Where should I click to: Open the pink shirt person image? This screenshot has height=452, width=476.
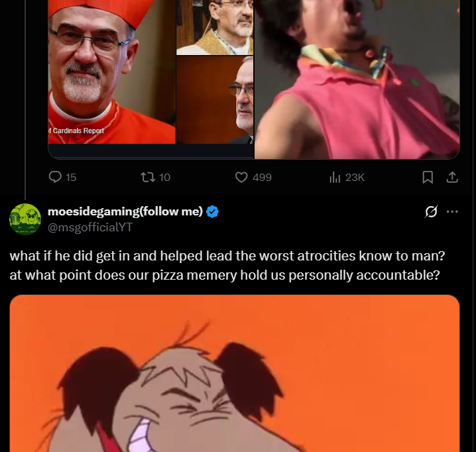(357, 80)
